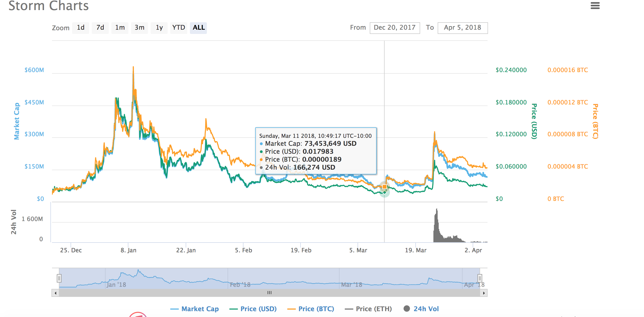The height and width of the screenshot is (317, 644).
Task: Enable the Price (ETH) series
Action: 373,309
